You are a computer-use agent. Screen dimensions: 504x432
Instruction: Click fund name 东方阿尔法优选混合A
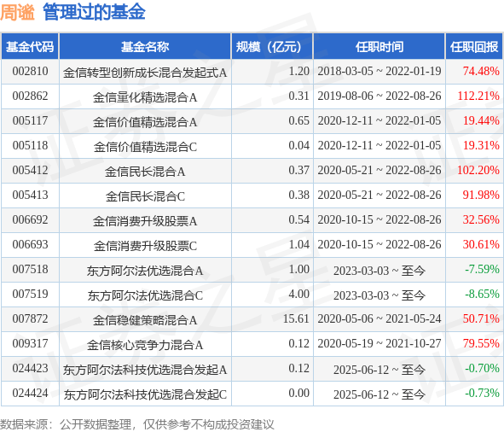pos(145,271)
